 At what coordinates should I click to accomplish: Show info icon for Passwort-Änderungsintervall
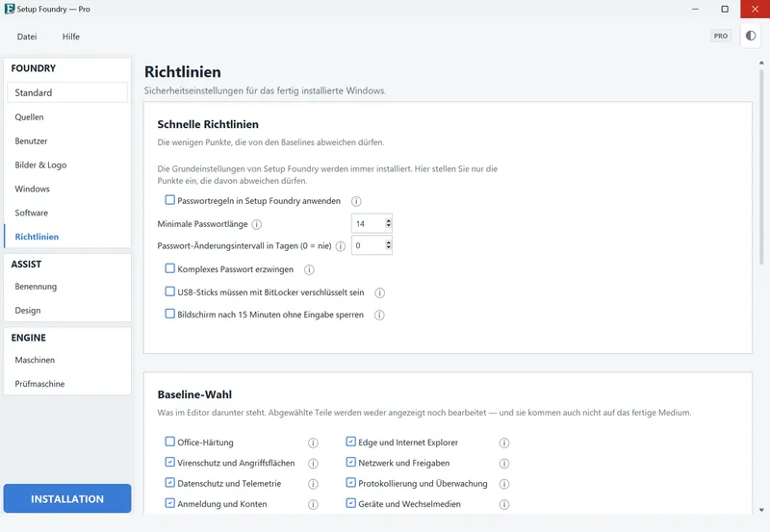(x=341, y=246)
